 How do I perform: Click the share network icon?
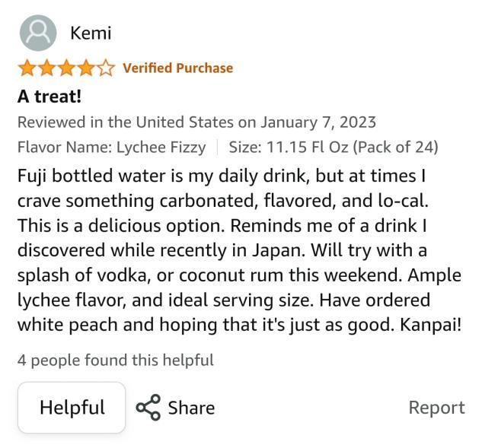tap(148, 407)
